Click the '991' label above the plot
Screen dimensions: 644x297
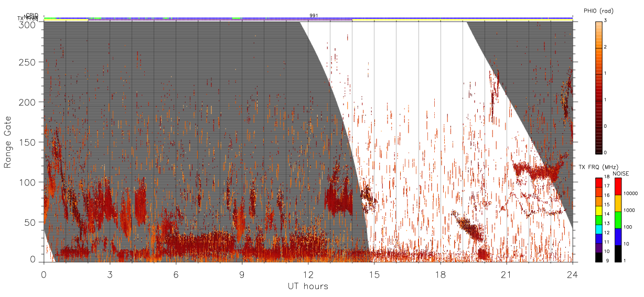(313, 16)
